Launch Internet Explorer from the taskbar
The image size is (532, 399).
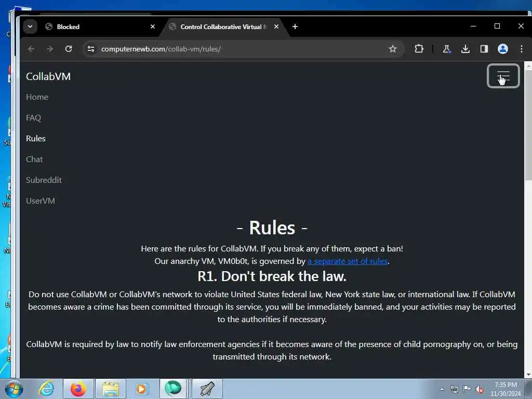(46, 389)
